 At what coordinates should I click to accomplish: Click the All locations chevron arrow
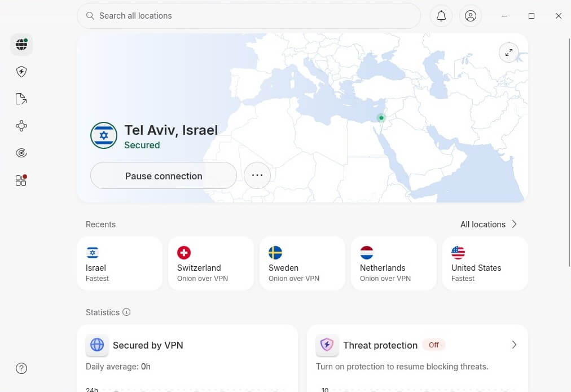514,224
